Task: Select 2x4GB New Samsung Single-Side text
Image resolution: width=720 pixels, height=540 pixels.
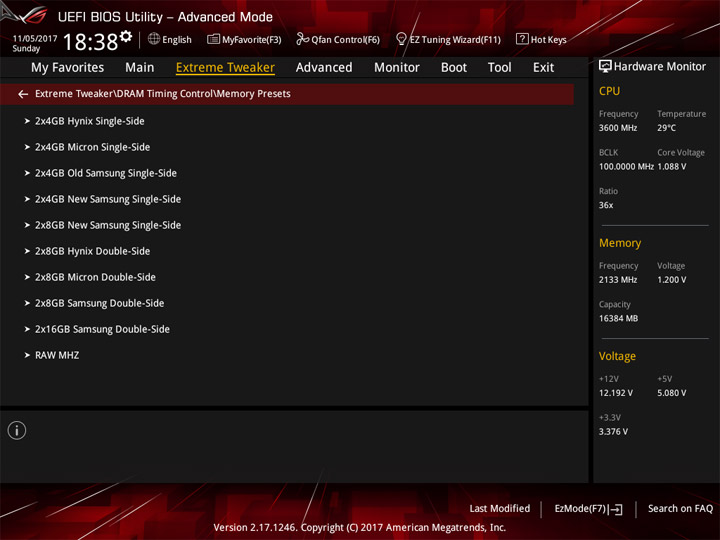Action: [x=108, y=199]
